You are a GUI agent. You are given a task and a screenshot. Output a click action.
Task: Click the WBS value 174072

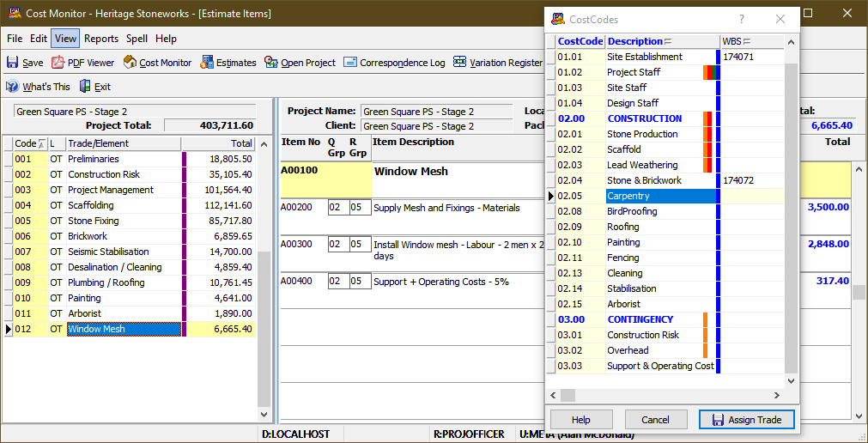737,180
